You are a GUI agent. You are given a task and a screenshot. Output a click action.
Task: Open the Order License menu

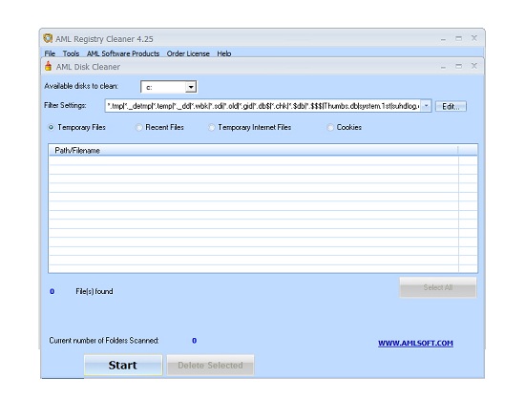coord(188,53)
